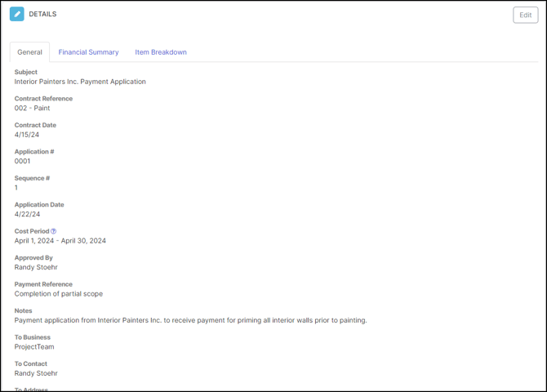Click the DETAILS section heading
Viewport: 547px width, 392px height.
pyautogui.click(x=42, y=15)
